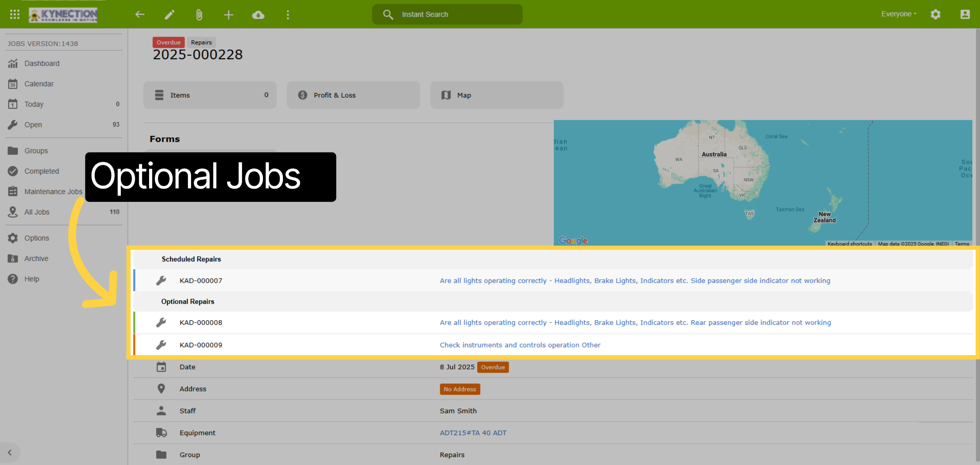Click the orange Overdue badge in the Date row
Image resolution: width=980 pixels, height=465 pixels.
point(493,367)
